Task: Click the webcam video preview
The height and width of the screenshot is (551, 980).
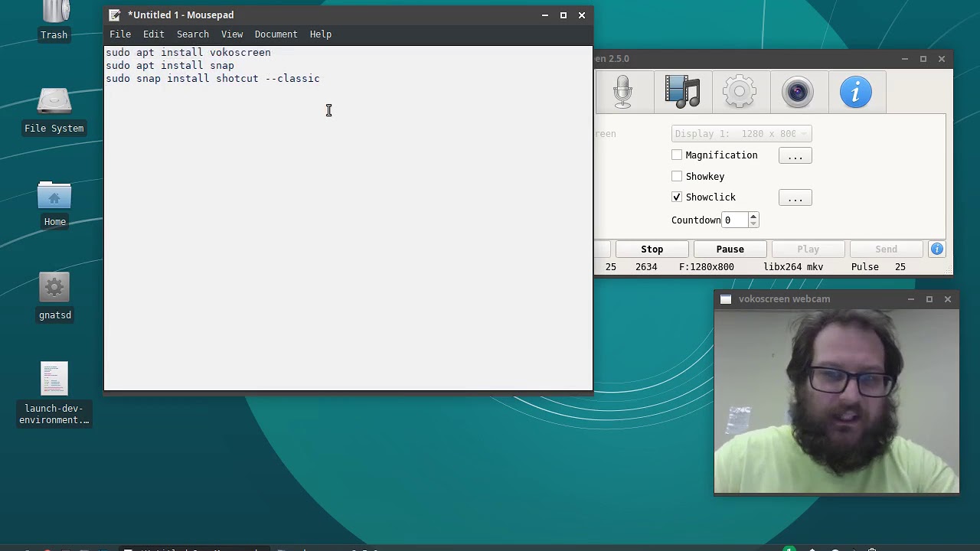Action: click(x=836, y=402)
